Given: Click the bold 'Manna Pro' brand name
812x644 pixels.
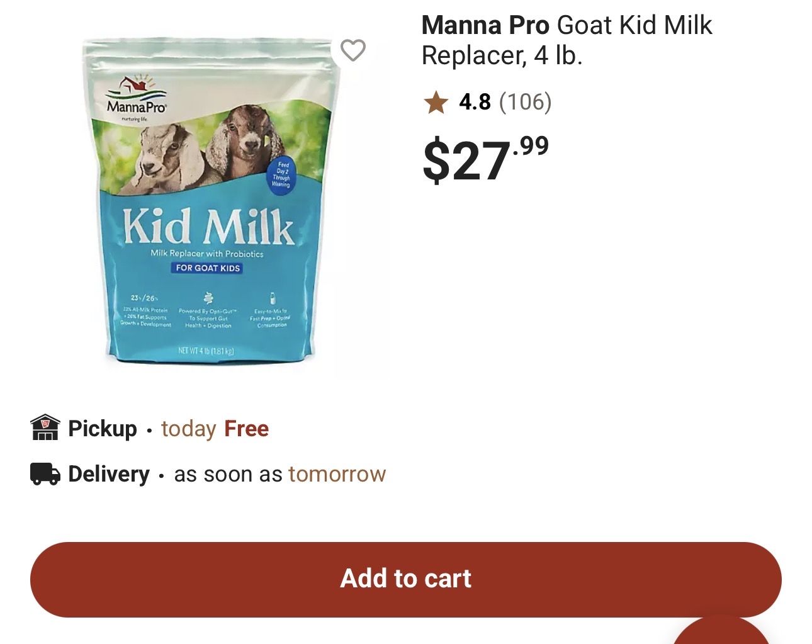Looking at the screenshot, I should coord(485,26).
